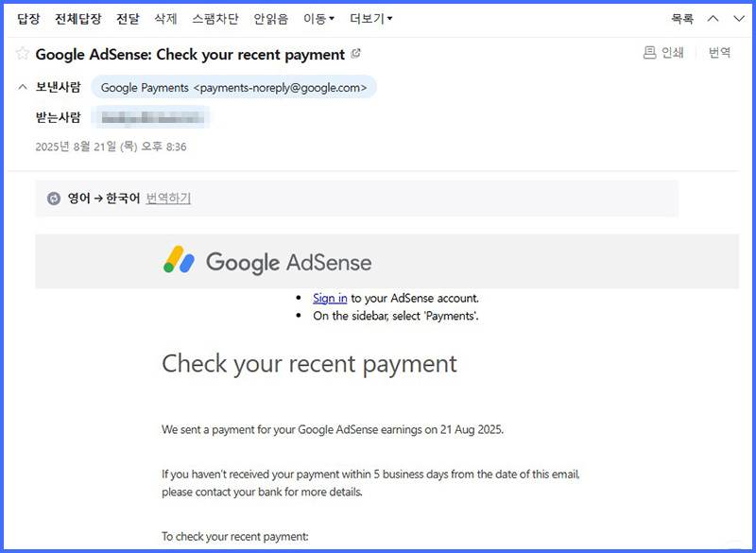Collapse sender details chevron beside 보낸사람
756x553 pixels.
point(22,87)
